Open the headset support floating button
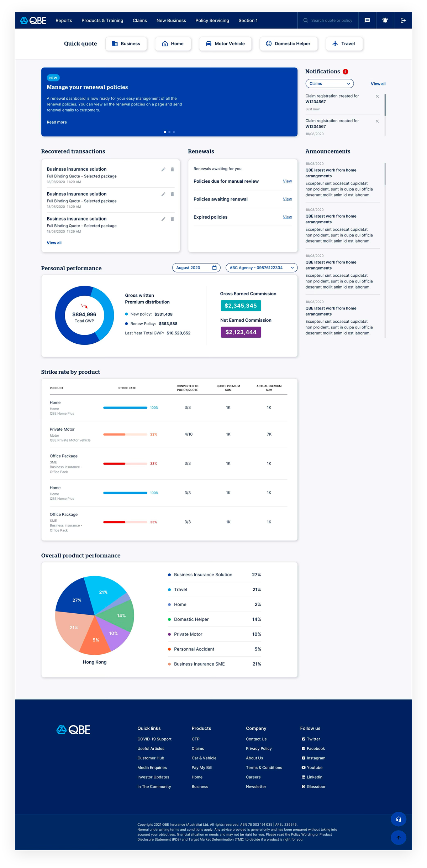The width and height of the screenshot is (427, 868). pos(399,819)
